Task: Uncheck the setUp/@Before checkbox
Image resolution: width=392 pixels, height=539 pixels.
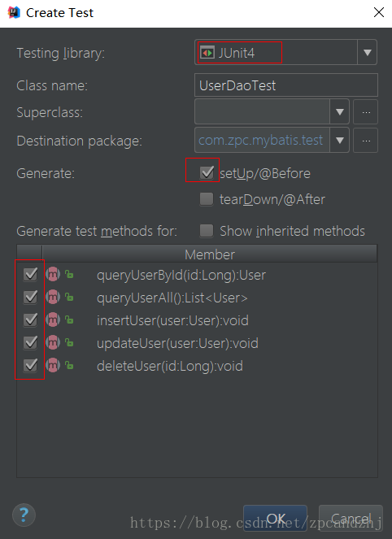Action: (207, 172)
